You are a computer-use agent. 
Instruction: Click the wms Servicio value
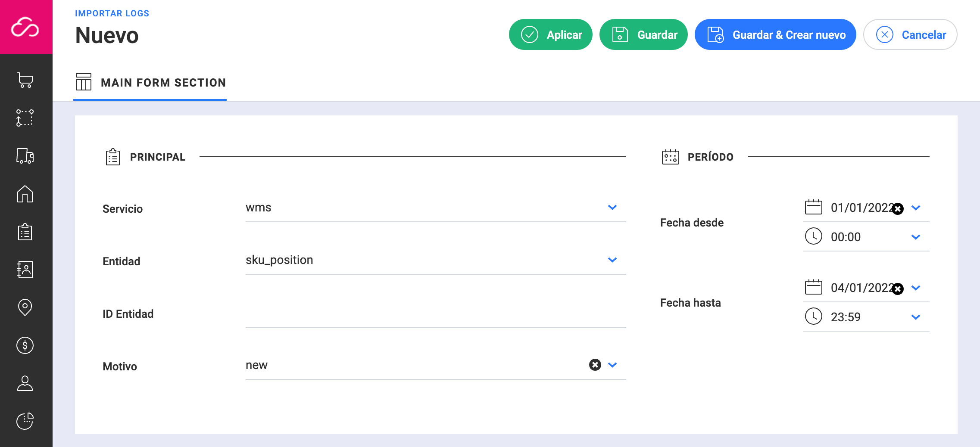tap(259, 208)
